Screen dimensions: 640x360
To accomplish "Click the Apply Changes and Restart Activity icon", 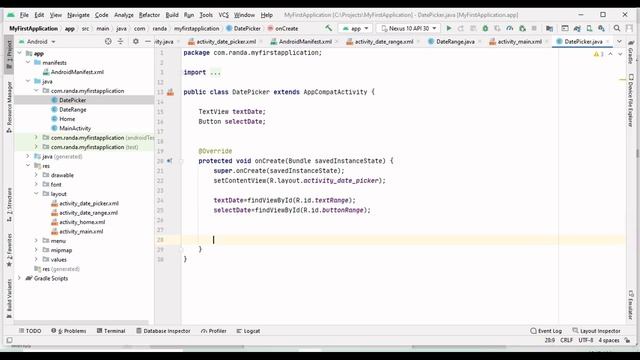I will 461,28.
